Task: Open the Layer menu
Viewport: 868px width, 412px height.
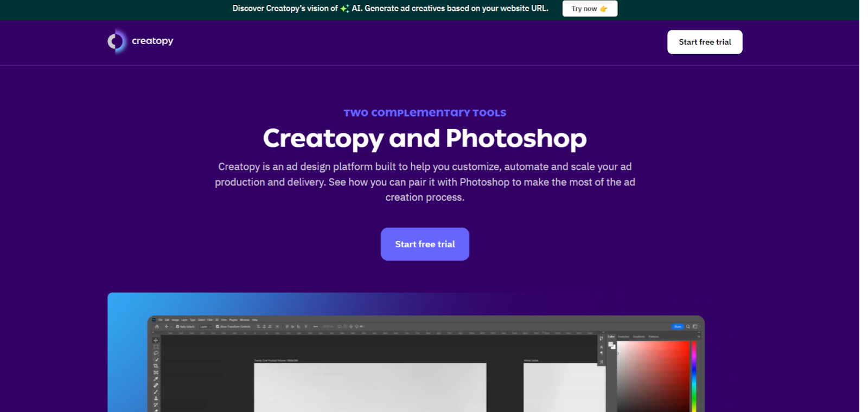Action: [x=184, y=320]
